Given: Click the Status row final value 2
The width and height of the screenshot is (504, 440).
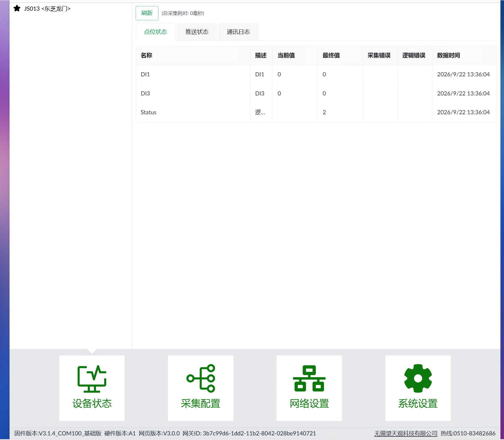Looking at the screenshot, I should (324, 112).
